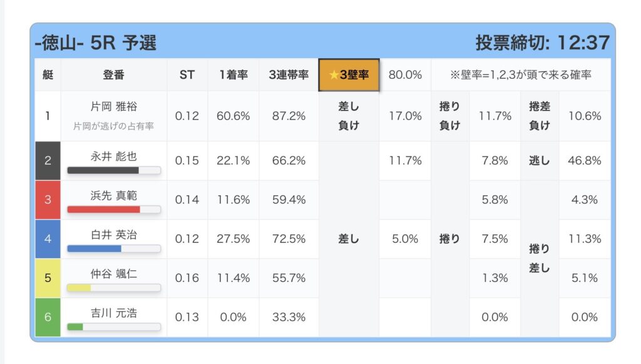The height and width of the screenshot is (364, 641).
Task: Click the 逃し 46.8% value cell
Action: (x=585, y=161)
